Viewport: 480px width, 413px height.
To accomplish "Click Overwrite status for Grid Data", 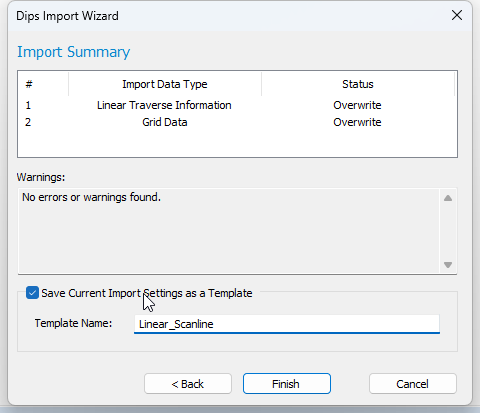I will (x=357, y=122).
